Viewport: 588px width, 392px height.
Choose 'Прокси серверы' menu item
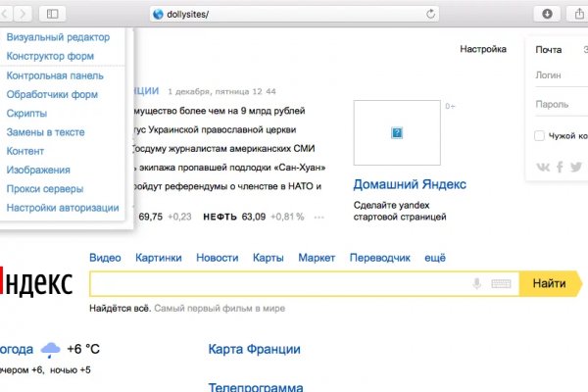coord(45,189)
